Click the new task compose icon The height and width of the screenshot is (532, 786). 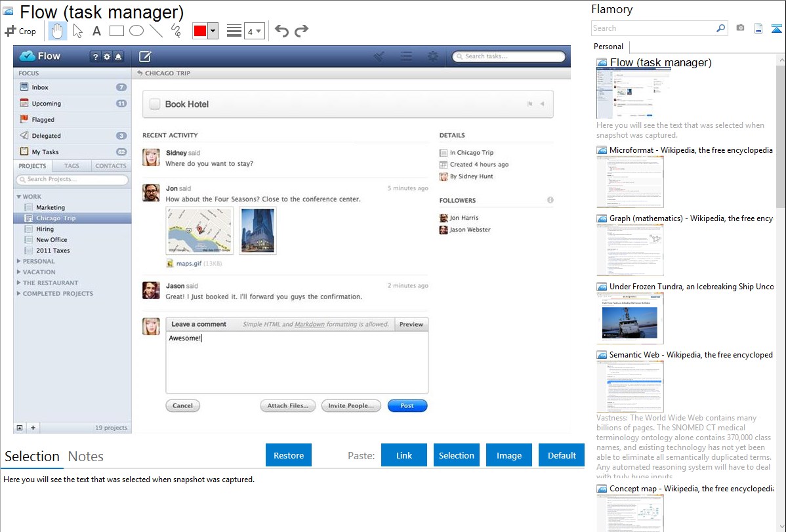[145, 56]
